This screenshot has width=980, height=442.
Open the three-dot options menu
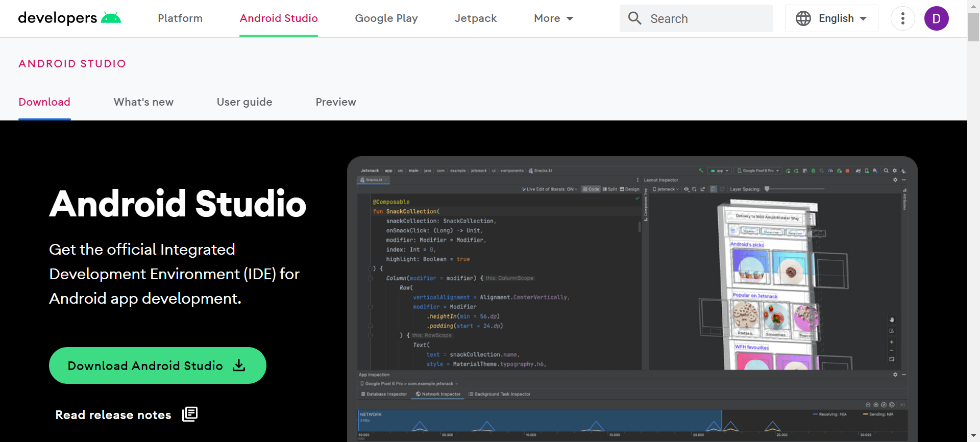[x=902, y=18]
